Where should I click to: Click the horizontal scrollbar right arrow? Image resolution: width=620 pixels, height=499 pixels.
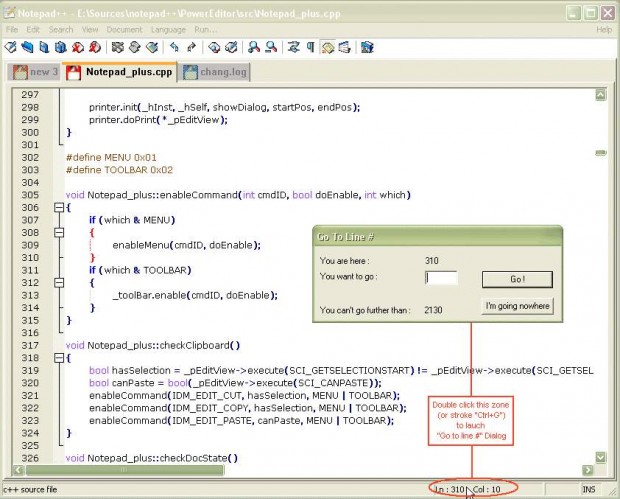tap(588, 470)
